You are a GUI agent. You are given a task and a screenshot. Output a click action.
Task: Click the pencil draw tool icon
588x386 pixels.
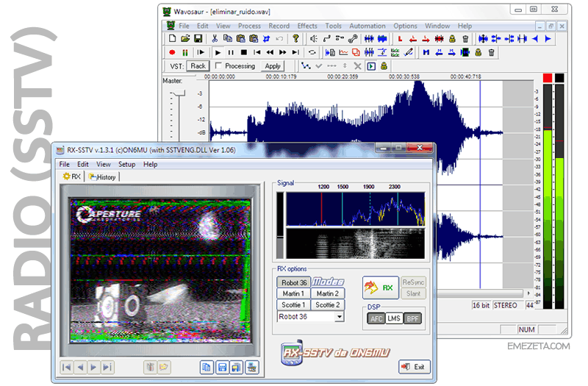click(409, 52)
